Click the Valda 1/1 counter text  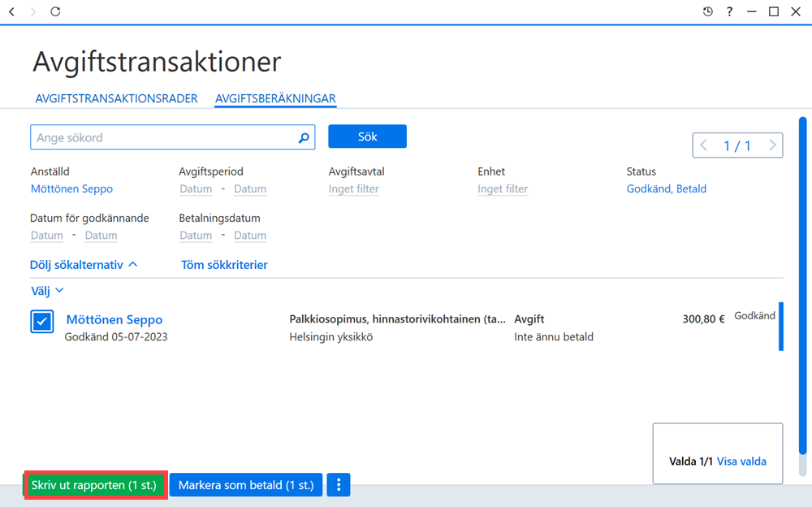coord(691,461)
